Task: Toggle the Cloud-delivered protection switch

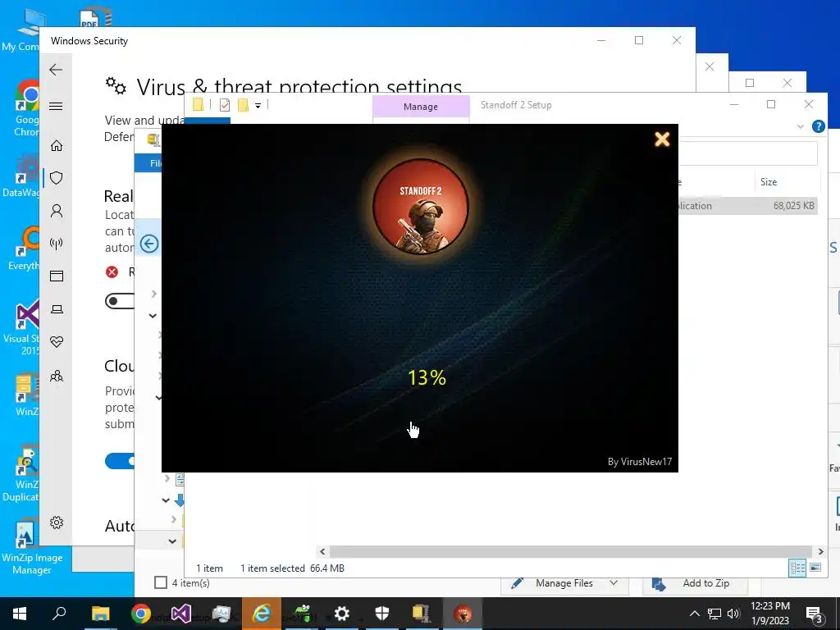Action: (120, 461)
